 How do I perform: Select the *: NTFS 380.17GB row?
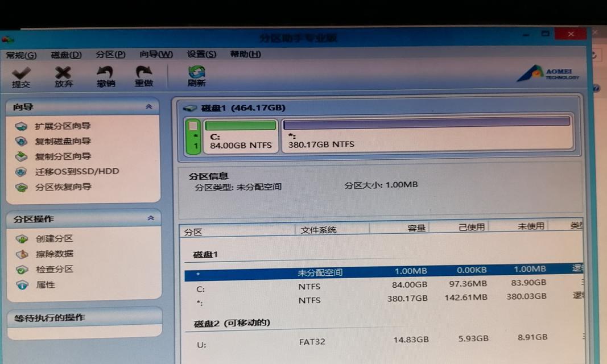click(383, 300)
